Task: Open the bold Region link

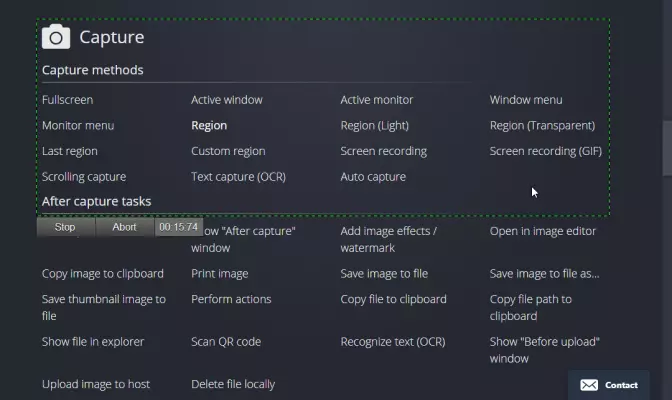Action: (x=209, y=126)
